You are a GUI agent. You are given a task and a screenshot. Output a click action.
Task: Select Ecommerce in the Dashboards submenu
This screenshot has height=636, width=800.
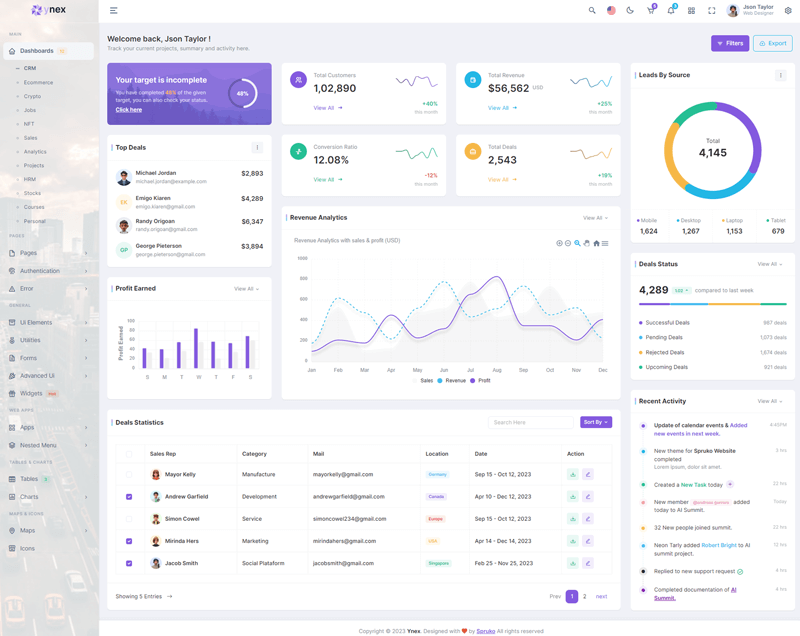click(38, 82)
